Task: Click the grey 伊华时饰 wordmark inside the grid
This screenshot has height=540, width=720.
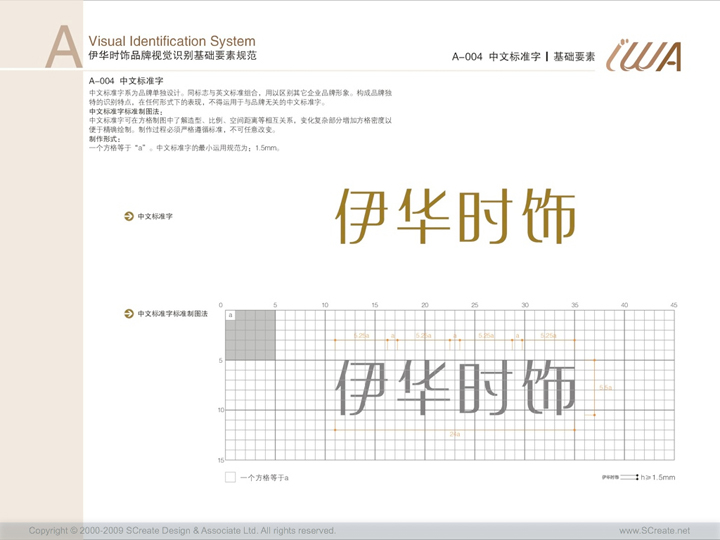Action: click(x=456, y=388)
